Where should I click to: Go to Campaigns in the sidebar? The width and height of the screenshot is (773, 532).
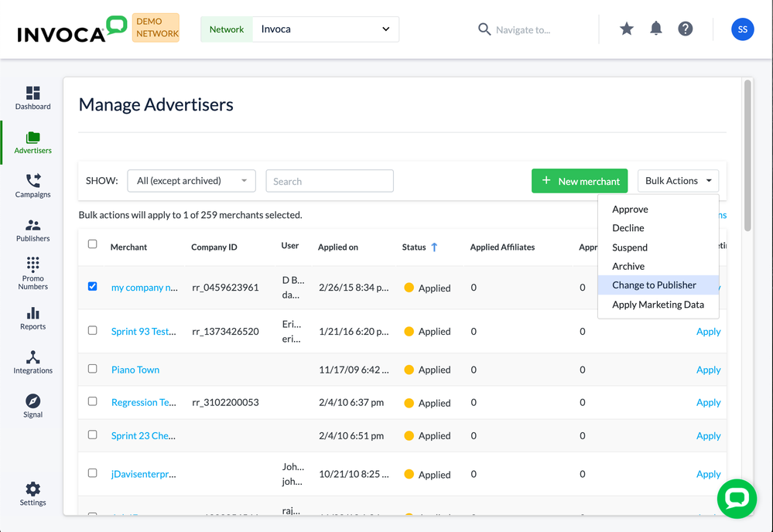click(x=32, y=182)
